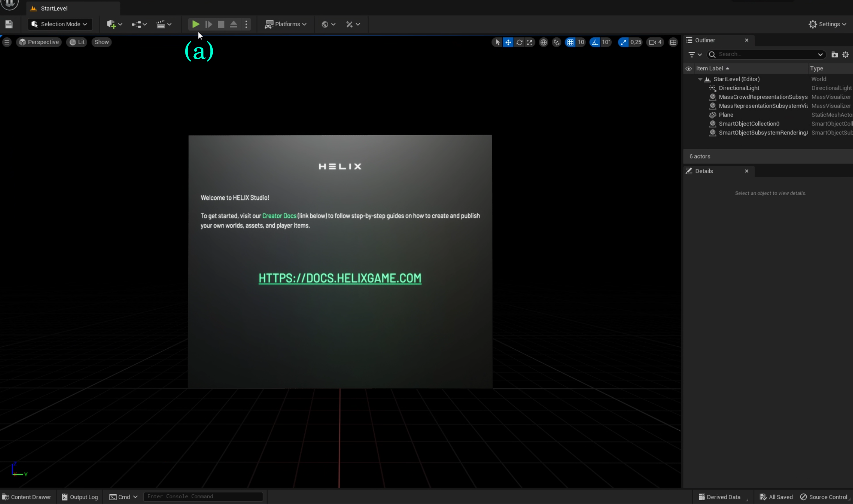Click the green Play button

click(x=196, y=24)
